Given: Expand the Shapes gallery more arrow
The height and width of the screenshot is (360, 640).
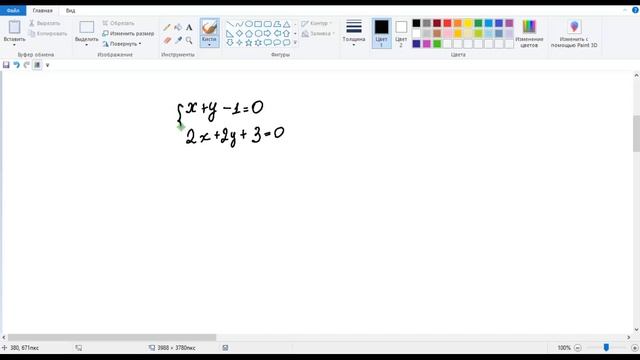Looking at the screenshot, I should point(295,42).
